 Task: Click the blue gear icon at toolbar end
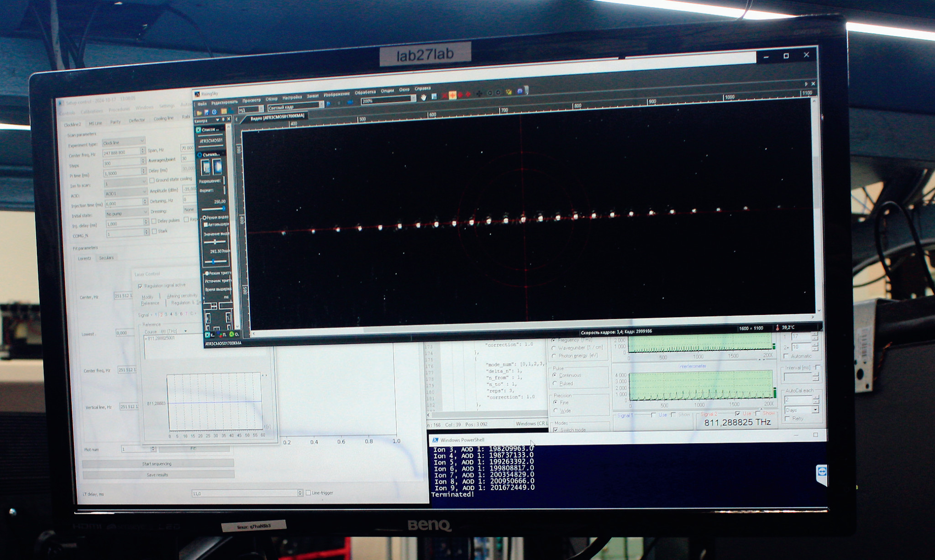click(520, 91)
